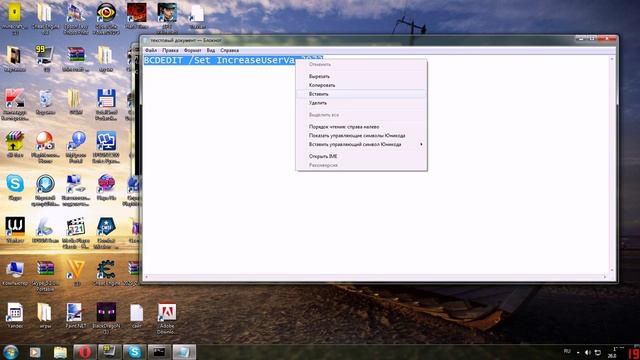Select the pink-blue globe shortcut icon
Image resolution: width=640 pixels, height=360 pixels.
click(x=106, y=187)
